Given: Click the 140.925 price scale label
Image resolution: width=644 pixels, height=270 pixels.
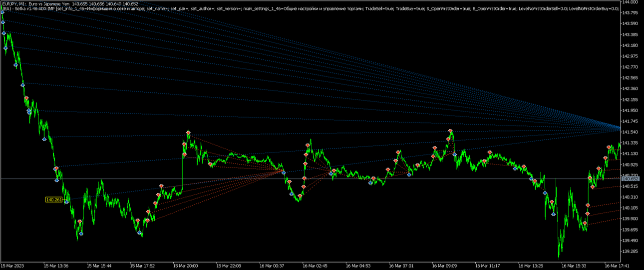Looking at the screenshot, I should pyautogui.click(x=631, y=164).
